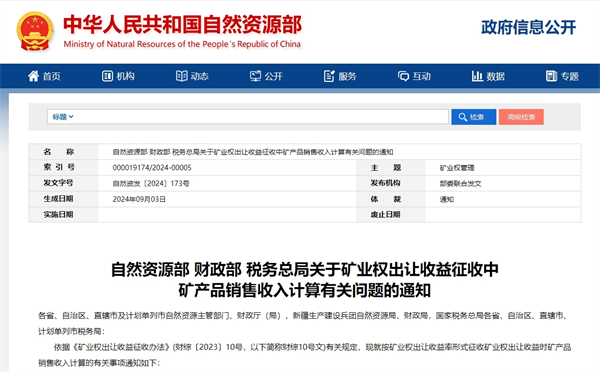Click the 中华人民共和国自然资源部 site title
The image size is (600, 372).
tap(183, 24)
